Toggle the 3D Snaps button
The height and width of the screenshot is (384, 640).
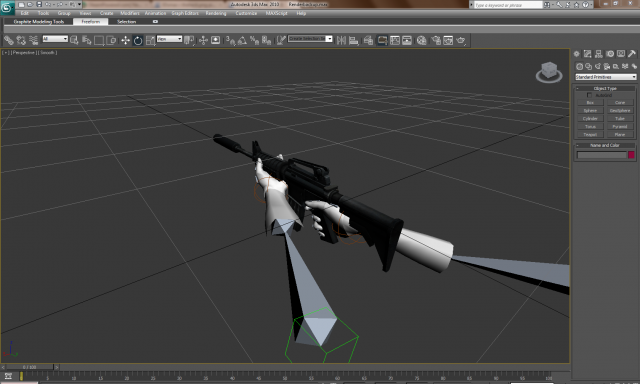[x=230, y=40]
